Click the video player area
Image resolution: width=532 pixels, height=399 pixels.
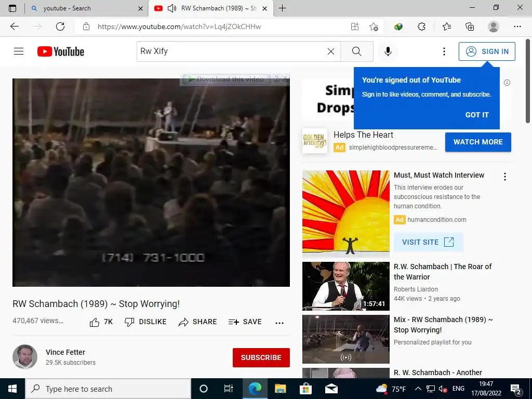coord(151,182)
